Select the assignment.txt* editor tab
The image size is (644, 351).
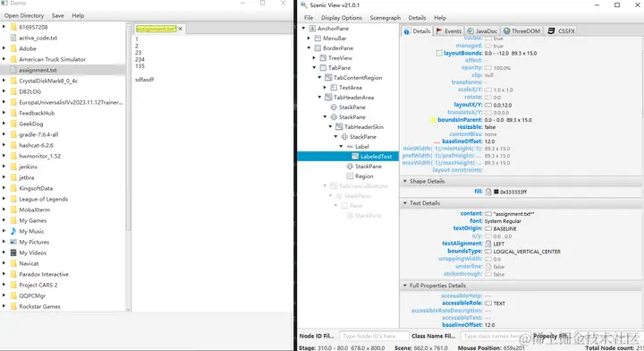click(x=156, y=29)
